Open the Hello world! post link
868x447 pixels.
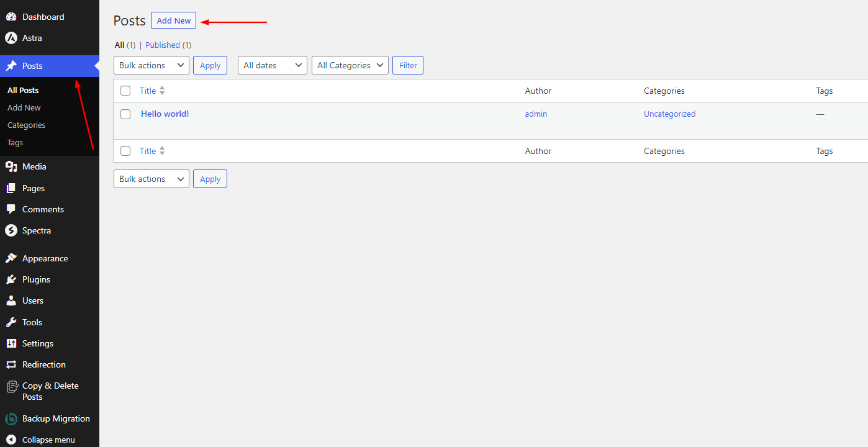coord(165,114)
